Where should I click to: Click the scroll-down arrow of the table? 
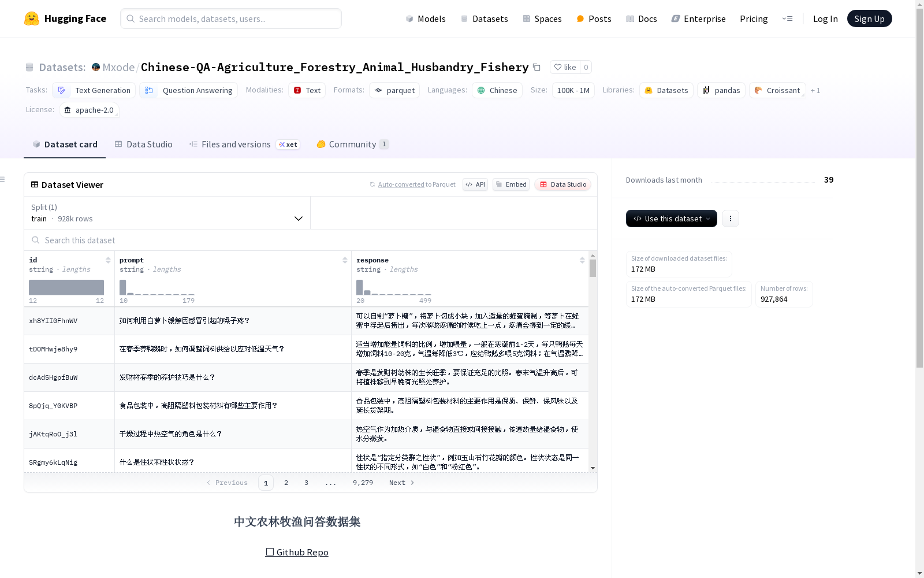(x=593, y=468)
